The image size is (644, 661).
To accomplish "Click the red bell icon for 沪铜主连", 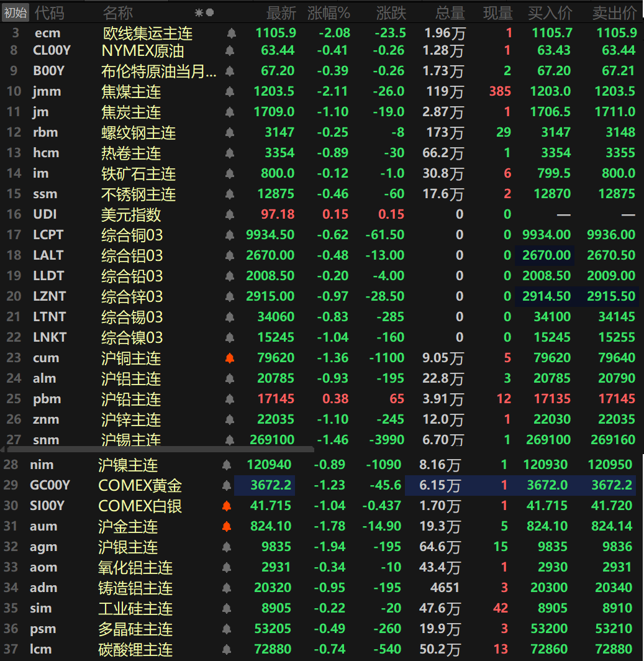I will pyautogui.click(x=230, y=358).
